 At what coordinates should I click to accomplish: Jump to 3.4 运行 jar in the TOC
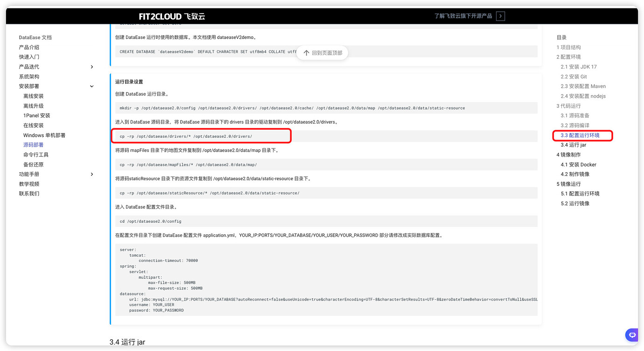[x=573, y=145]
